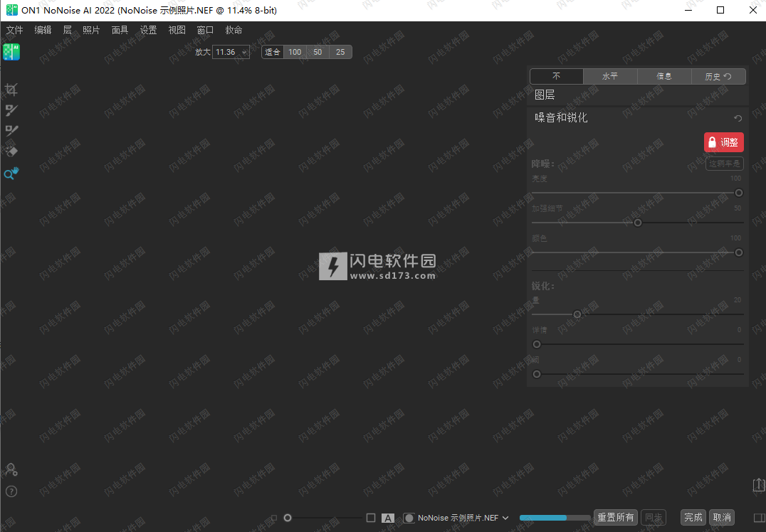Click the 重置所有 button

pos(616,517)
